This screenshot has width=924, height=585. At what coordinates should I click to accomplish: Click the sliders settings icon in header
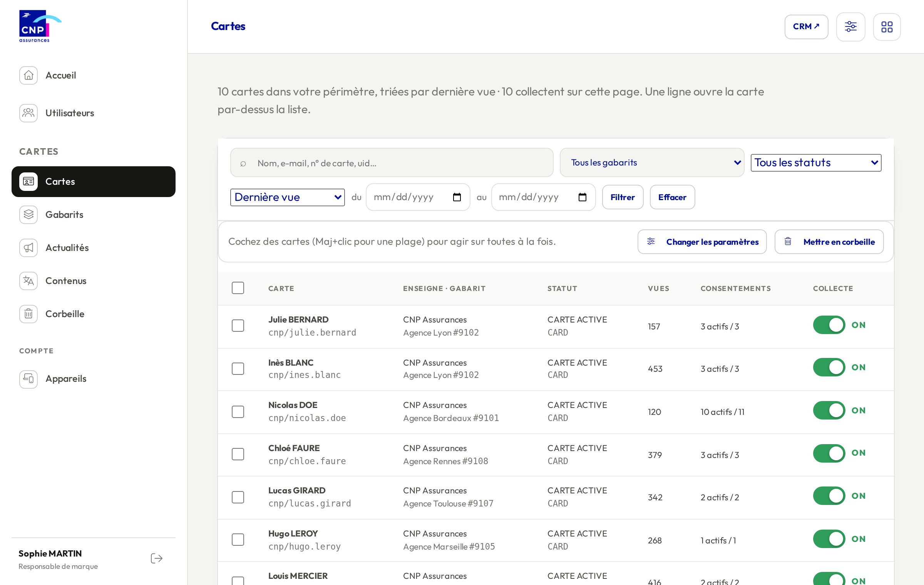(850, 27)
